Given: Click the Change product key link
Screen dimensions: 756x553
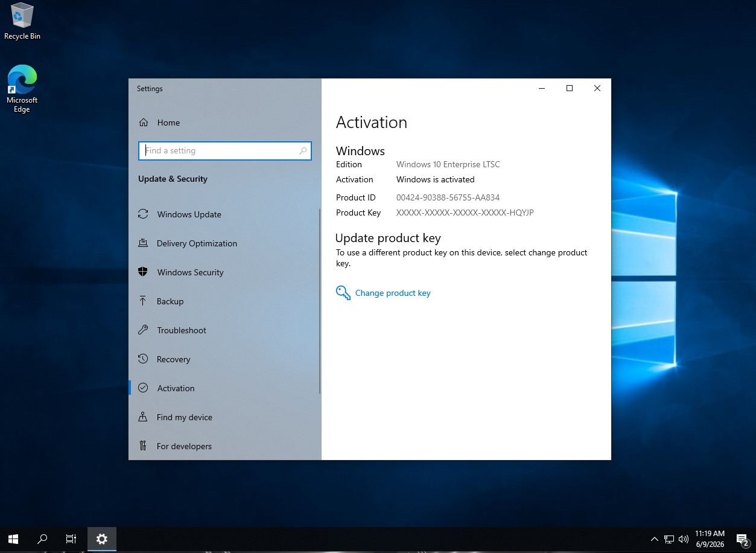Looking at the screenshot, I should (x=393, y=293).
